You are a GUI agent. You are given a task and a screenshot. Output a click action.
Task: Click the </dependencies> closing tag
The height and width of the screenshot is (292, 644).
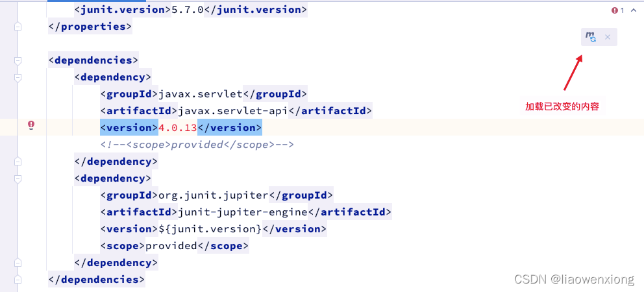(97, 279)
